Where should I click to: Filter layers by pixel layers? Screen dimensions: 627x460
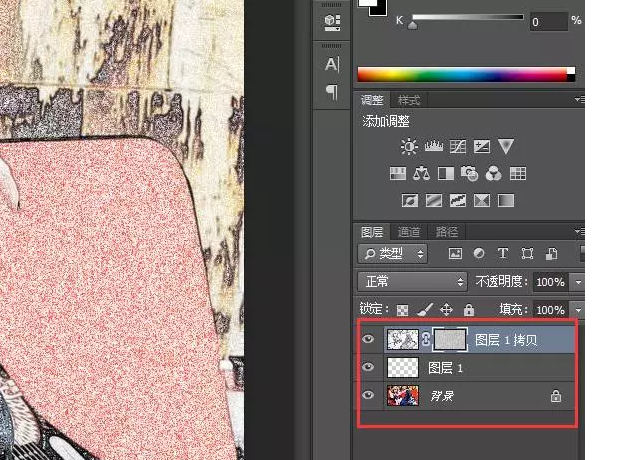tap(455, 254)
